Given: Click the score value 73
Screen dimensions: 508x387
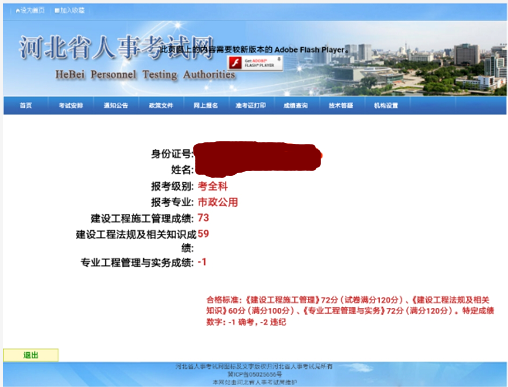Looking at the screenshot, I should 203,218.
